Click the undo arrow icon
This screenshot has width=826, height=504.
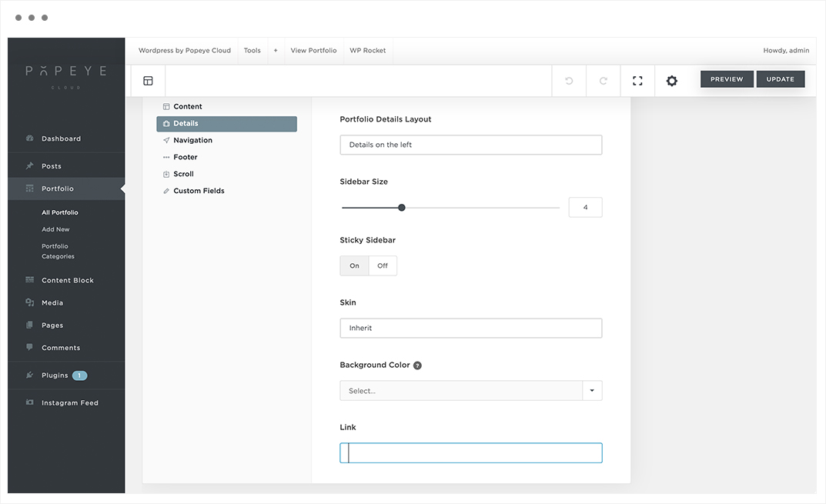pyautogui.click(x=569, y=81)
